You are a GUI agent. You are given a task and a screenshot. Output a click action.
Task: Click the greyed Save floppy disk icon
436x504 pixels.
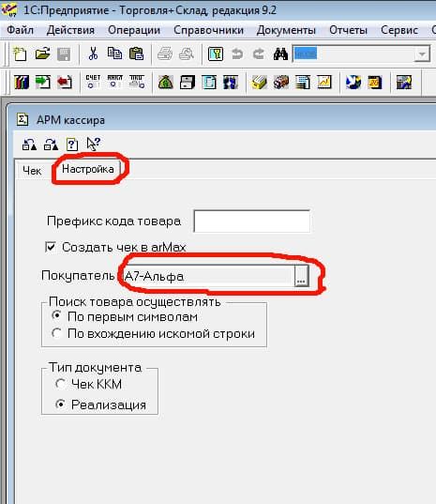[64, 54]
